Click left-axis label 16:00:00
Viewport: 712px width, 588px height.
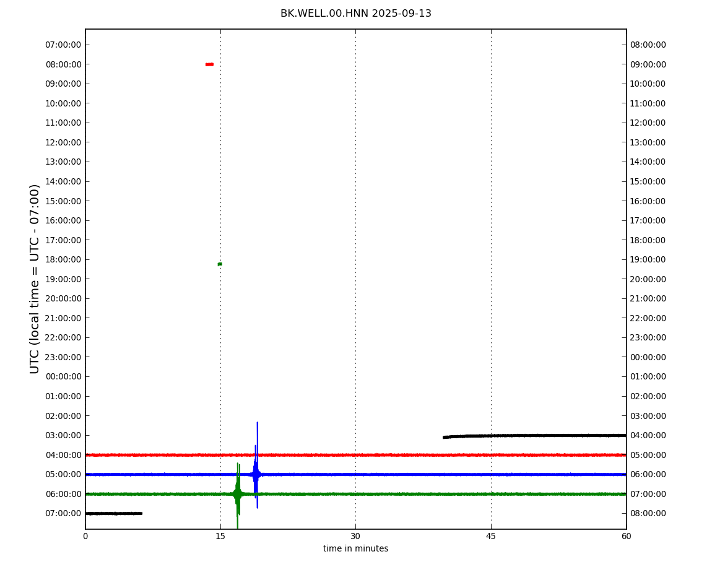point(64,221)
